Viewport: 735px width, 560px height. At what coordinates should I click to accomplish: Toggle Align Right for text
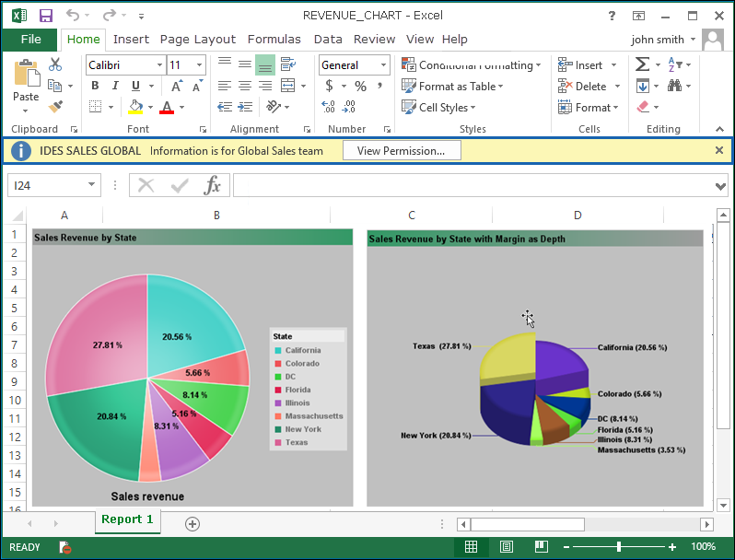click(265, 86)
